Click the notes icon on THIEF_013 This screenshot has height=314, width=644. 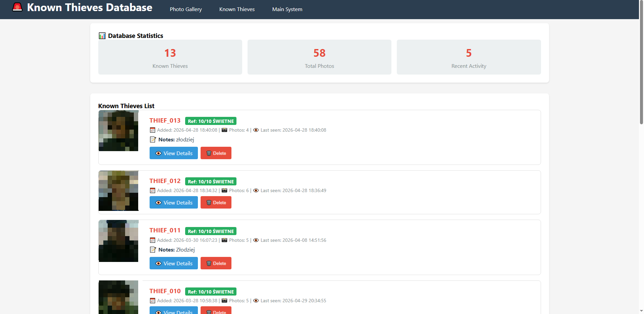[x=153, y=140]
